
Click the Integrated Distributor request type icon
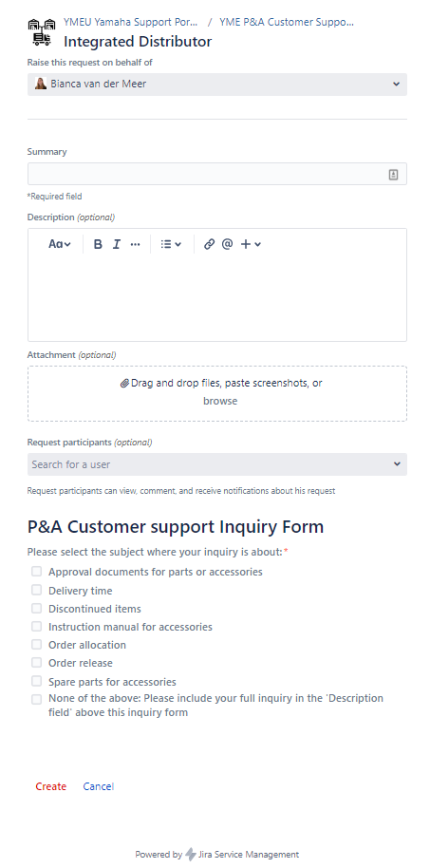(x=42, y=31)
